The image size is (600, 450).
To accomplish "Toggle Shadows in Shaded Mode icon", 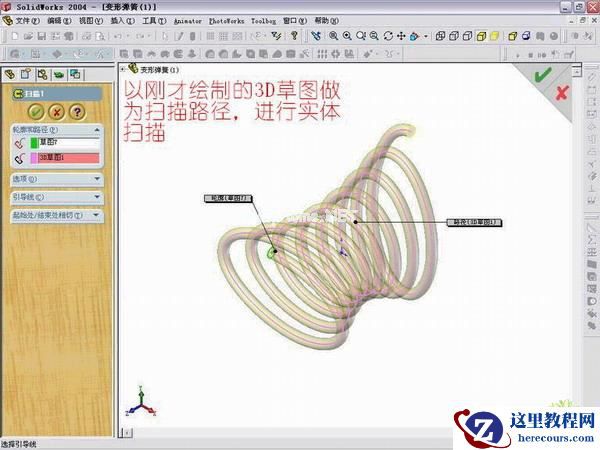I will [512, 36].
